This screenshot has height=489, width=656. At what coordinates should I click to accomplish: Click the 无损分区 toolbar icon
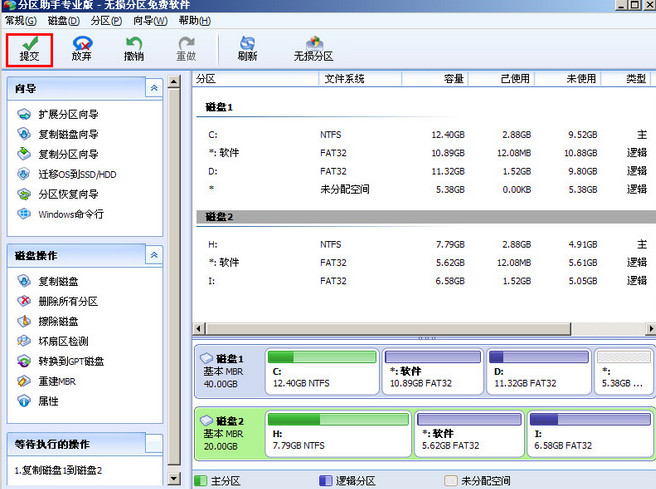313,50
